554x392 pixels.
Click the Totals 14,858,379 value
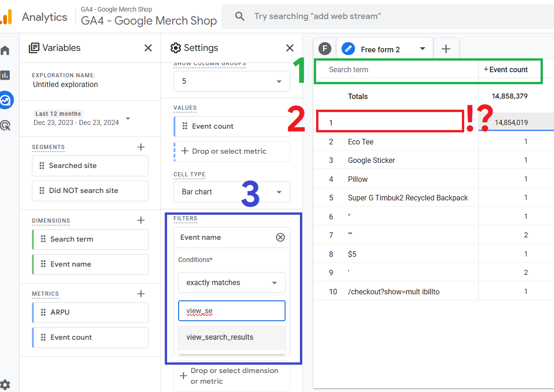tap(510, 96)
